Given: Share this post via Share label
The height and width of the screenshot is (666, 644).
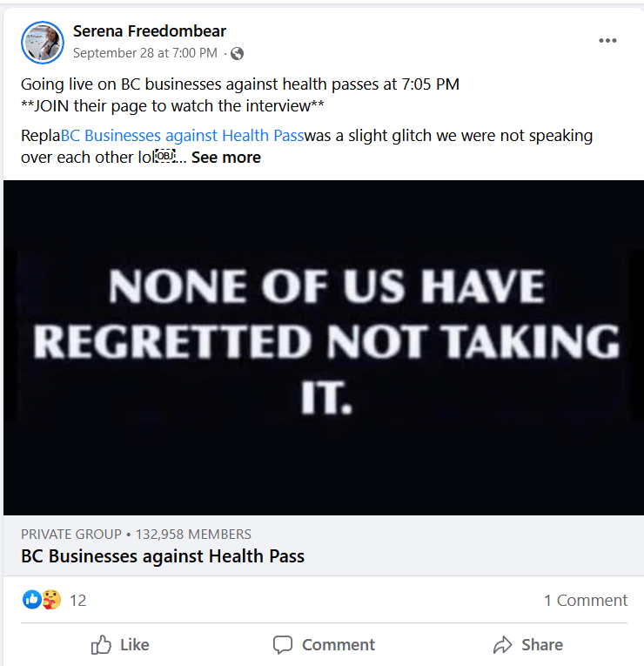Looking at the screenshot, I should (x=542, y=645).
